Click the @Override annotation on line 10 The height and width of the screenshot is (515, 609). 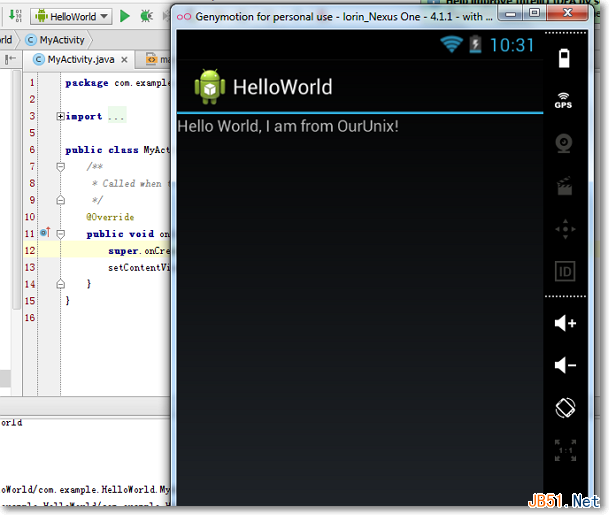click(110, 217)
